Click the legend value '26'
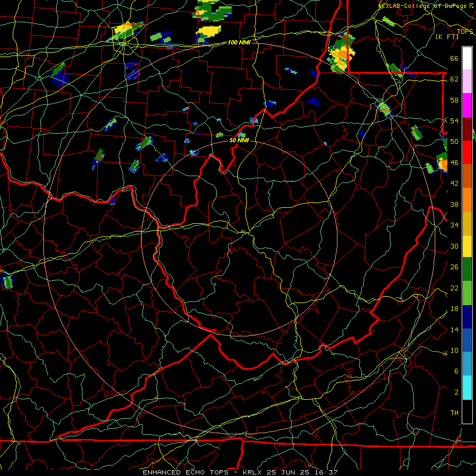 [x=454, y=267]
